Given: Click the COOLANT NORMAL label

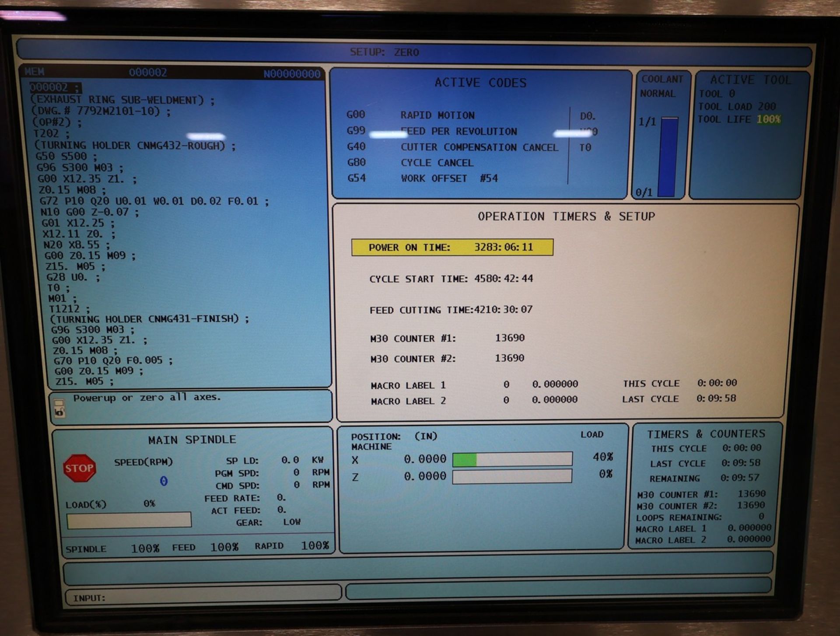Looking at the screenshot, I should (661, 86).
